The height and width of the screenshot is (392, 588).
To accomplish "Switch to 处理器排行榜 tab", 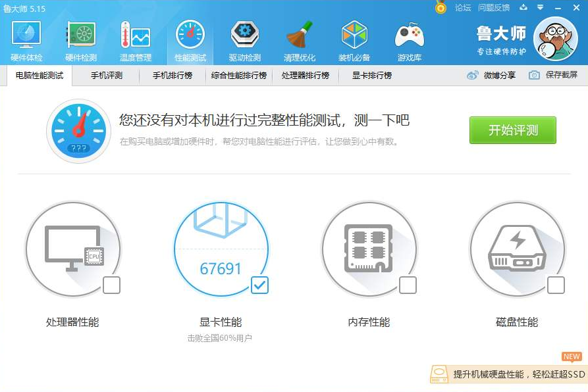I will [306, 76].
